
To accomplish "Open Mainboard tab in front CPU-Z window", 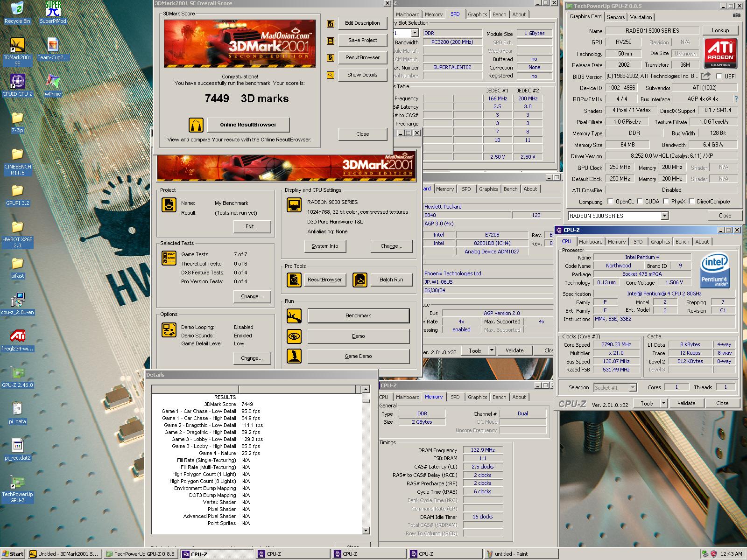I will tap(591, 242).
